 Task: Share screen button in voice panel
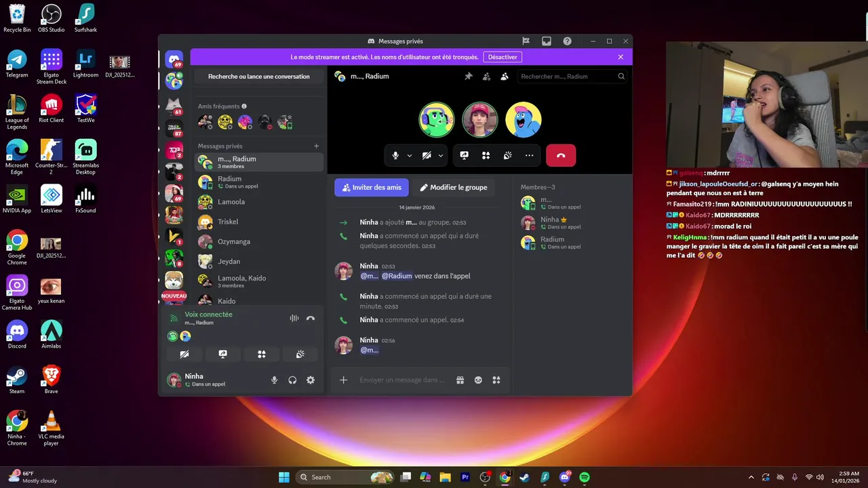point(223,354)
